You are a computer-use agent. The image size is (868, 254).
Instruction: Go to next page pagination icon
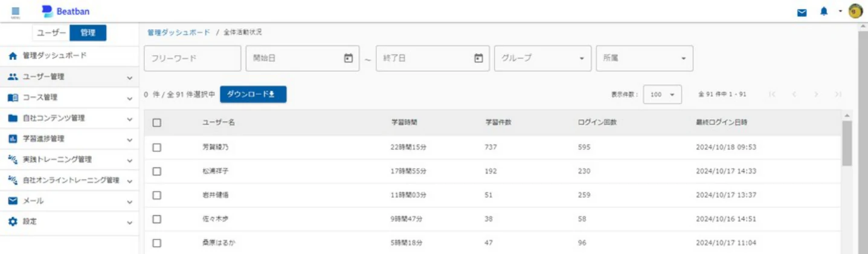click(x=816, y=94)
